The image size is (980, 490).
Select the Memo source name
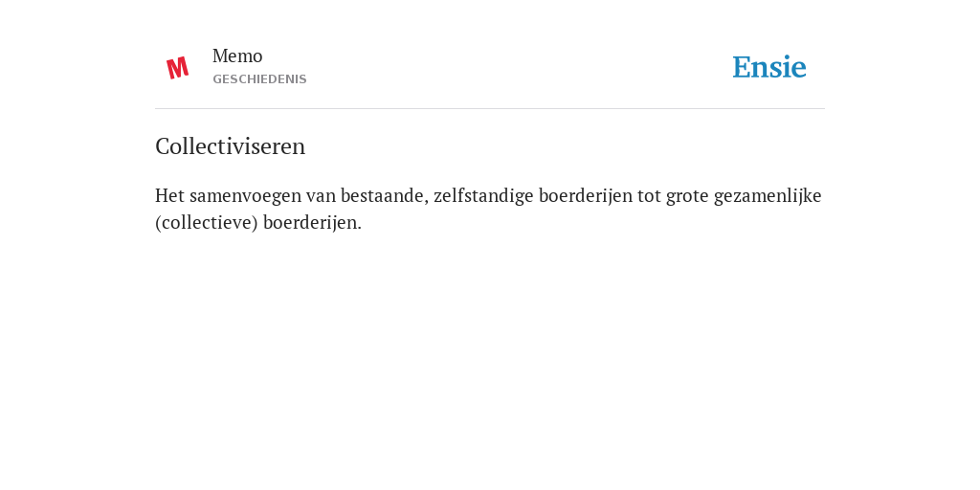pos(237,56)
